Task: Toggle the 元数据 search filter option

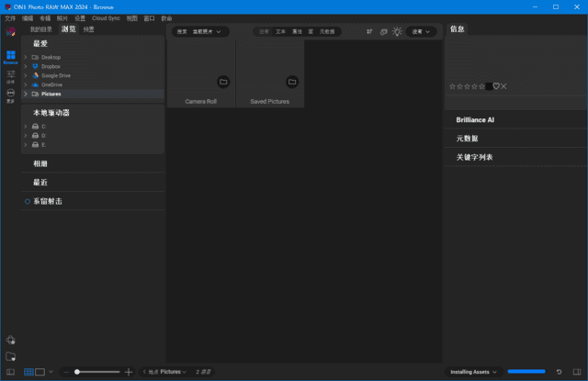Action: coord(327,31)
